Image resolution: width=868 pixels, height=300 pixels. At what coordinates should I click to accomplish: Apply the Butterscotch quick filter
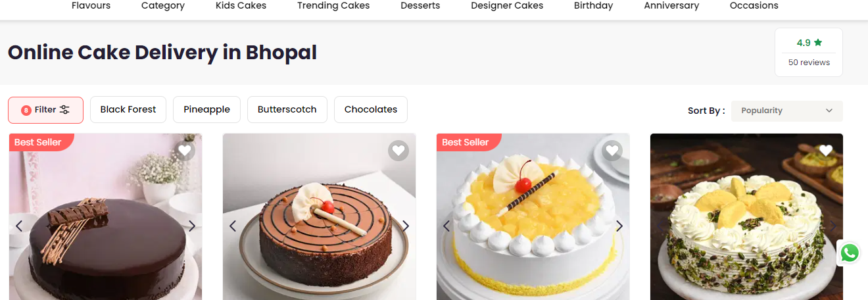pyautogui.click(x=287, y=110)
